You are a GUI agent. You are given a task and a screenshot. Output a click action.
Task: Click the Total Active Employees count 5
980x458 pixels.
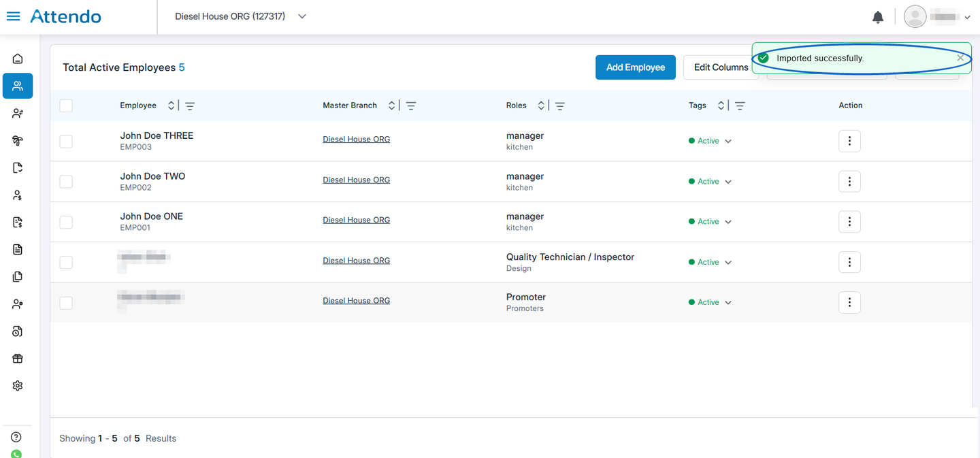click(182, 67)
